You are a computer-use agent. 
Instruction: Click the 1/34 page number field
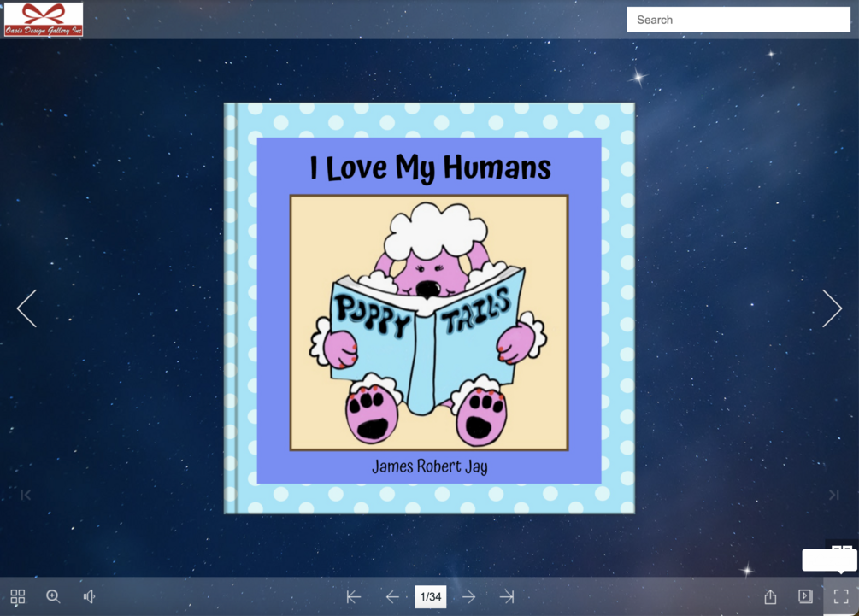[431, 597]
